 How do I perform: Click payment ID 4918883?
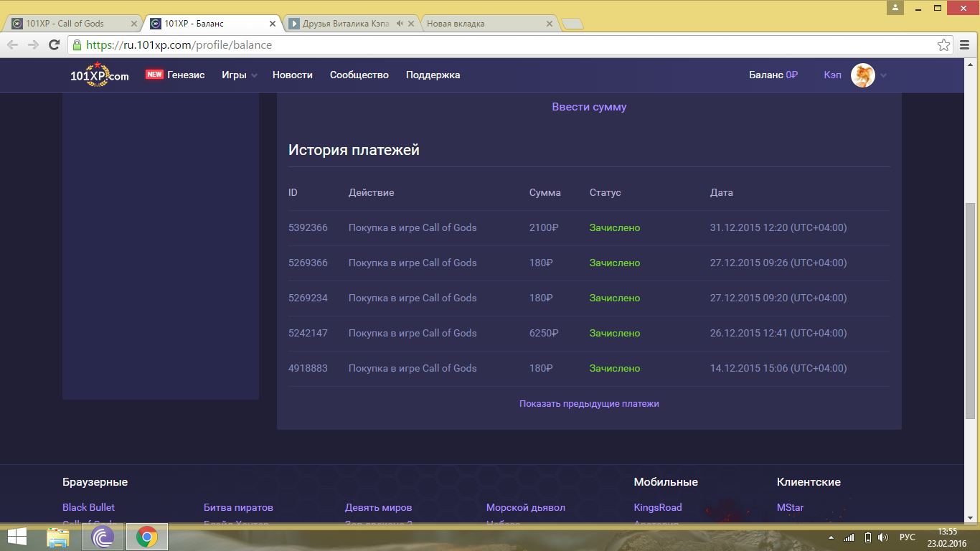click(x=308, y=368)
